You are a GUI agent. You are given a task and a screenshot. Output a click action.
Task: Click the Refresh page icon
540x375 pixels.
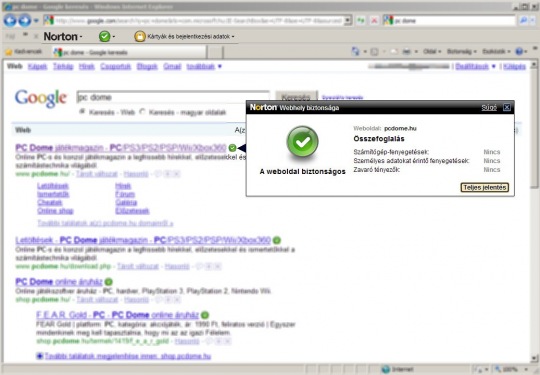[x=361, y=21]
